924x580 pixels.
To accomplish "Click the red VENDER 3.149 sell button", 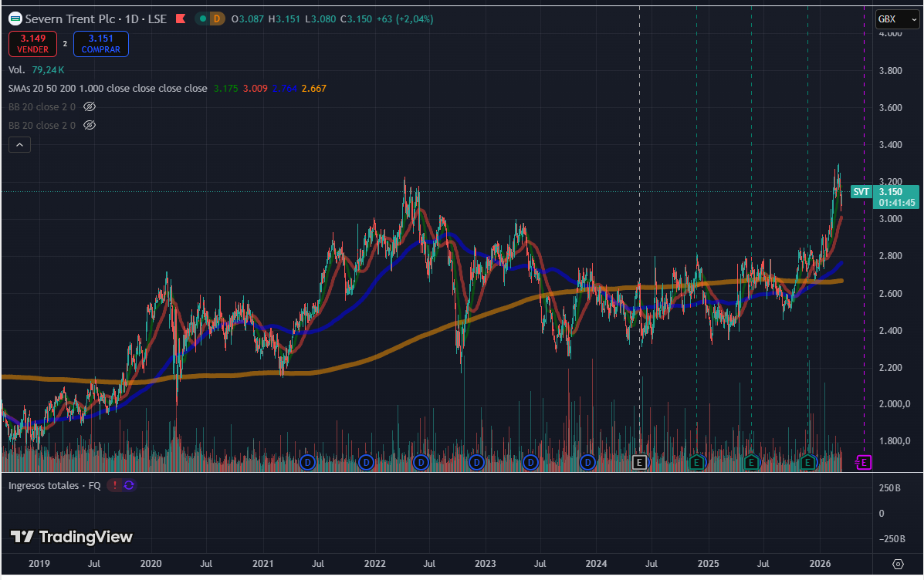I will (x=32, y=44).
